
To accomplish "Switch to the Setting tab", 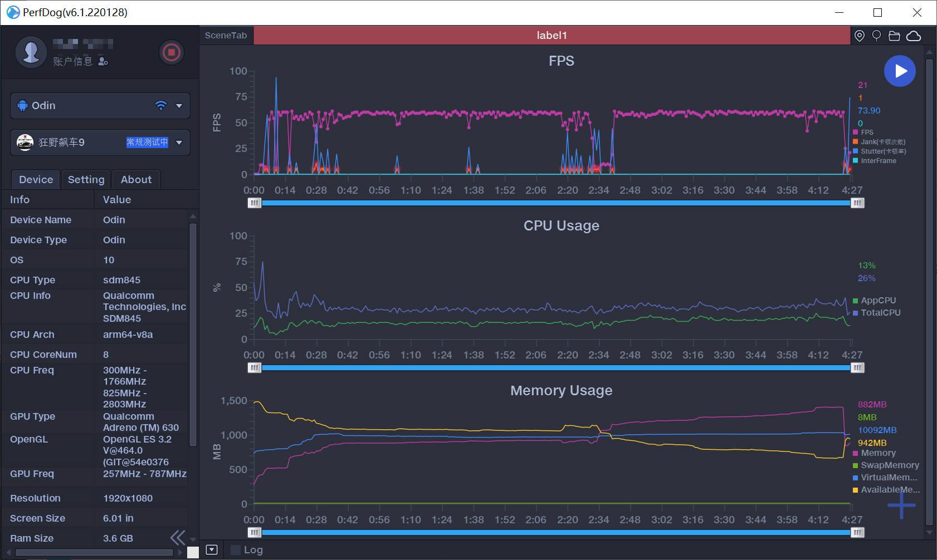I will tap(86, 180).
